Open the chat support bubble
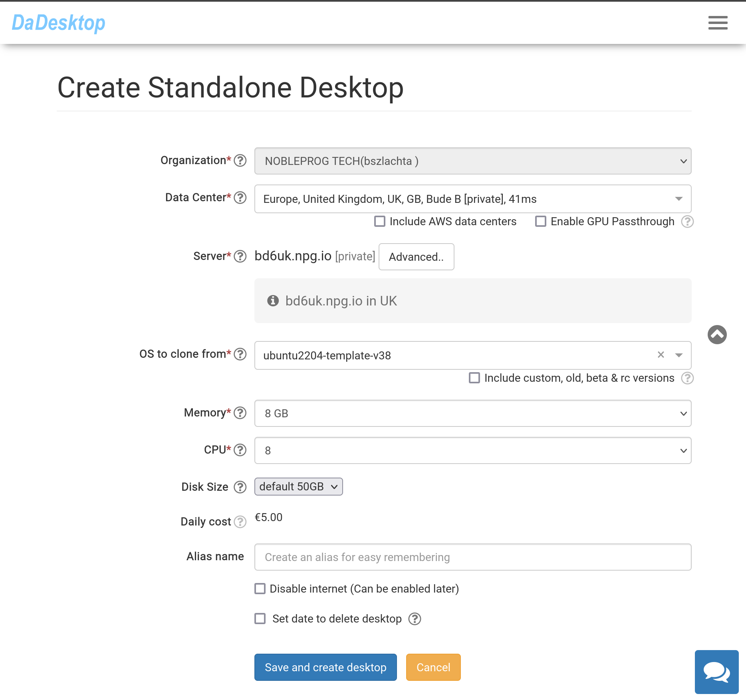The image size is (746, 700). tap(716, 672)
